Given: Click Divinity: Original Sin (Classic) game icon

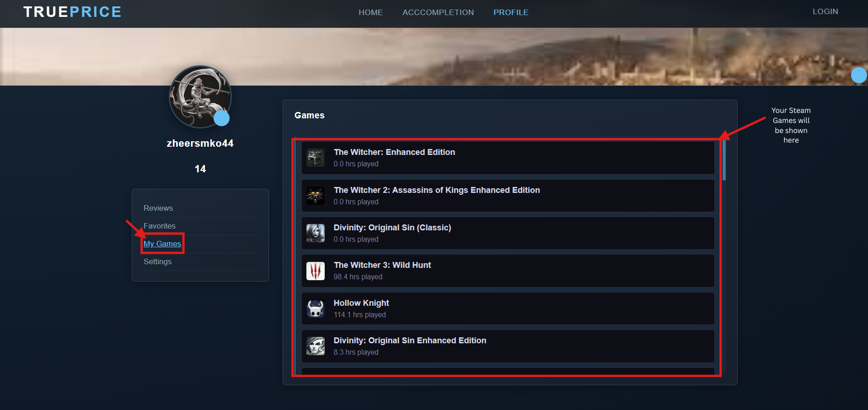Looking at the screenshot, I should point(316,233).
